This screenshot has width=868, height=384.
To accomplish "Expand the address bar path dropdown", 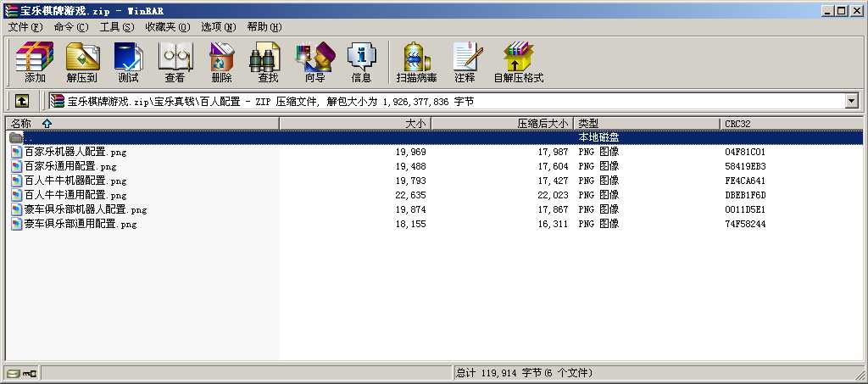I will pyautogui.click(x=851, y=101).
